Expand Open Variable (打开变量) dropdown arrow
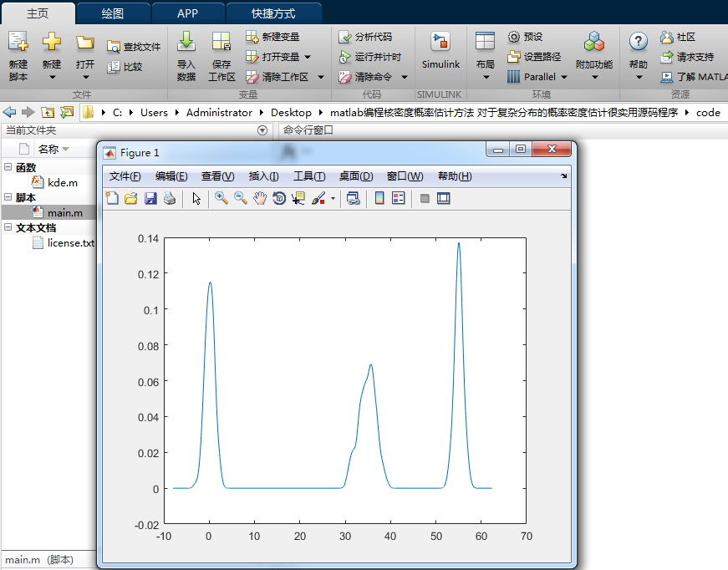 [308, 57]
